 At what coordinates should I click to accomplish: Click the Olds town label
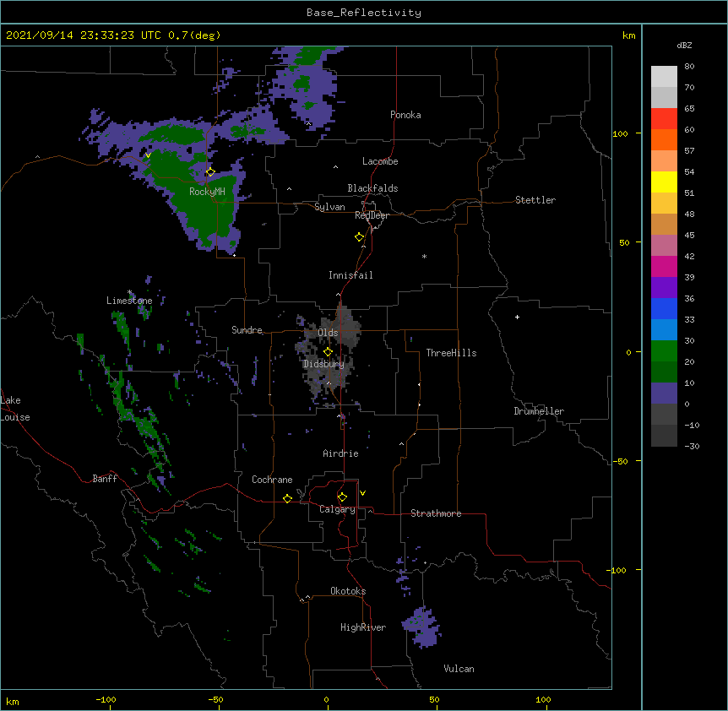(328, 333)
